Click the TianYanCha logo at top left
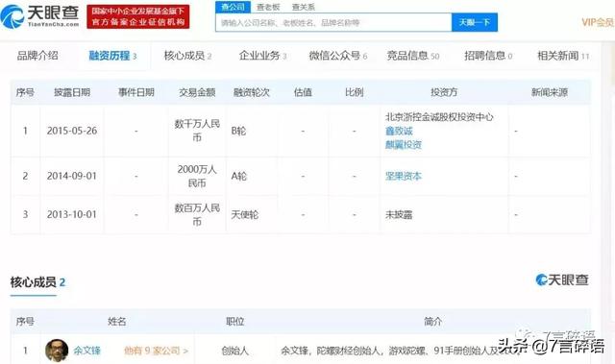615x364 pixels. coord(40,16)
